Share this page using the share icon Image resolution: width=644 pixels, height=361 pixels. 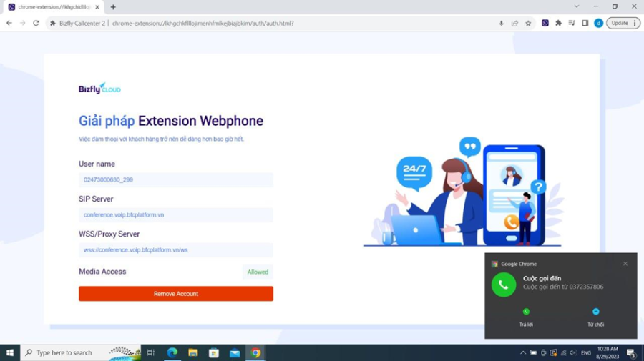[x=514, y=24]
